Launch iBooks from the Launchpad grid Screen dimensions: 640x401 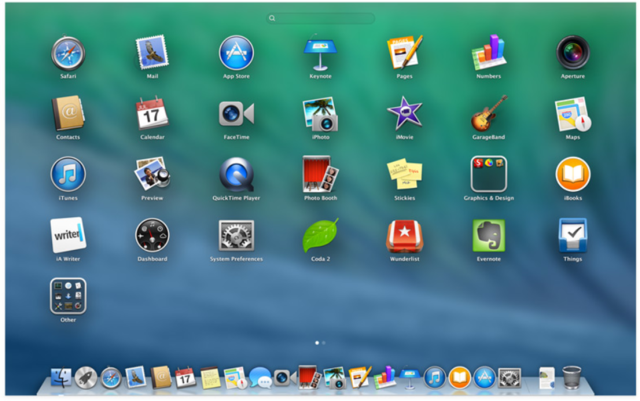point(573,174)
